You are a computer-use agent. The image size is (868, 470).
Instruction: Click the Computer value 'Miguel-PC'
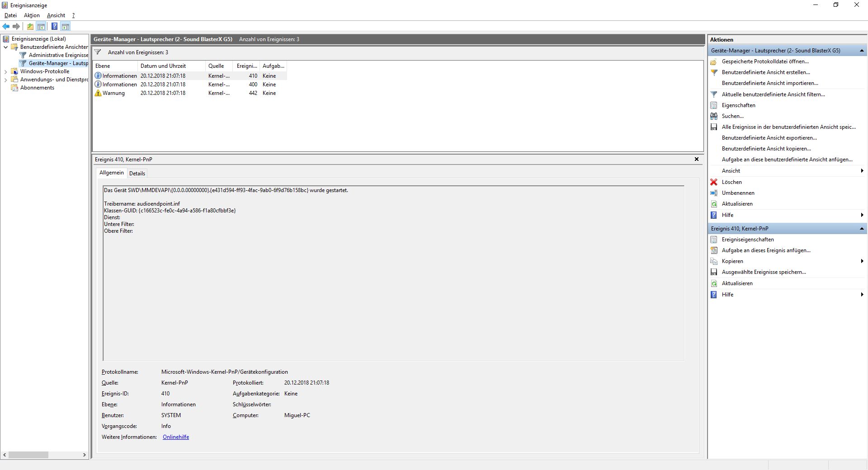pyautogui.click(x=297, y=415)
